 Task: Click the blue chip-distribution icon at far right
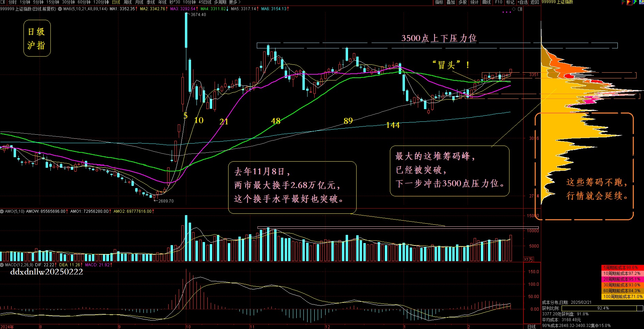[641, 2]
